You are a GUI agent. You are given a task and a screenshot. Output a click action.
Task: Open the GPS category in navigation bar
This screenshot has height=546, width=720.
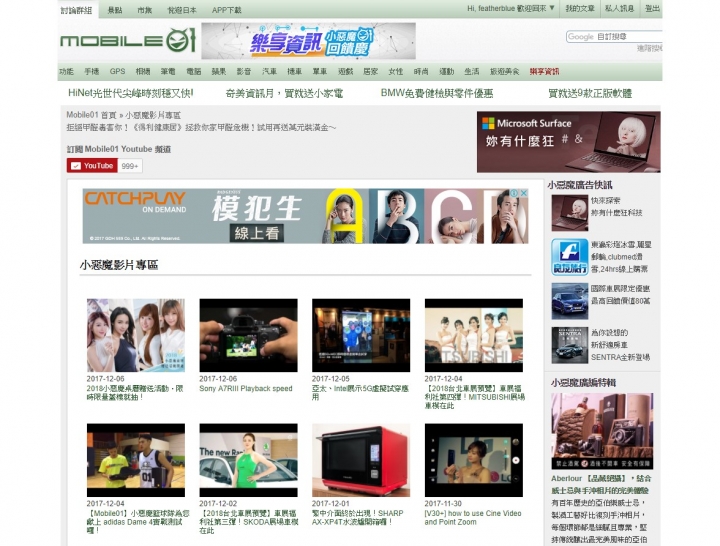pyautogui.click(x=118, y=72)
